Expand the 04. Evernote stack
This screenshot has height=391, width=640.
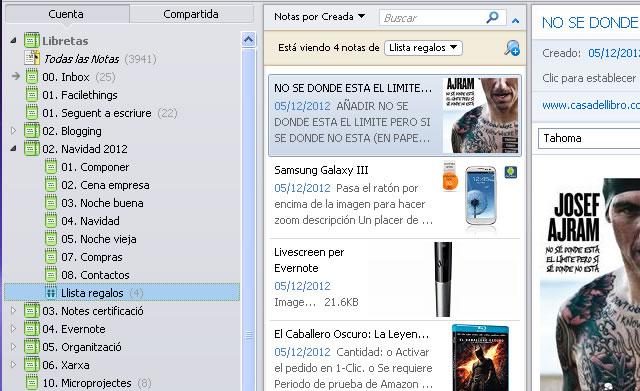pyautogui.click(x=13, y=329)
